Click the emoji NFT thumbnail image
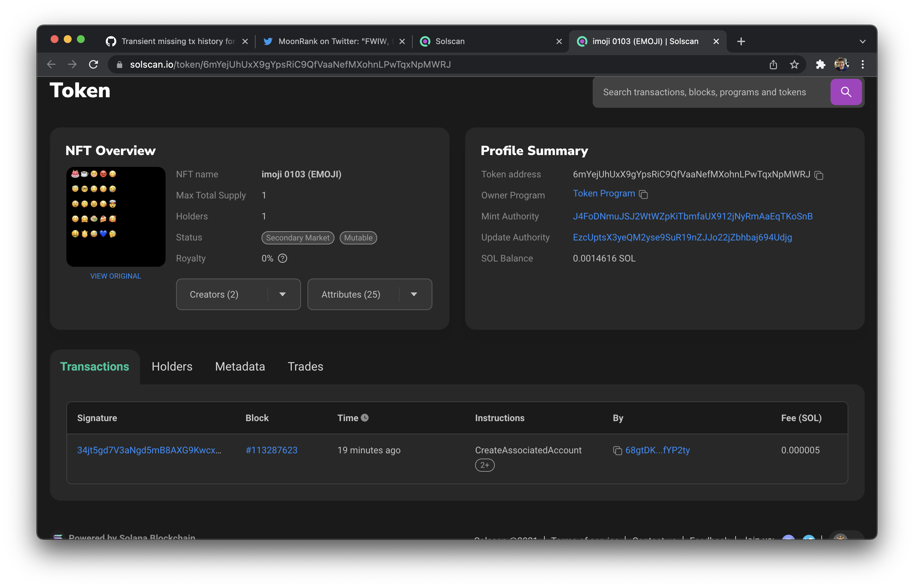The height and width of the screenshot is (588, 914). tap(115, 216)
